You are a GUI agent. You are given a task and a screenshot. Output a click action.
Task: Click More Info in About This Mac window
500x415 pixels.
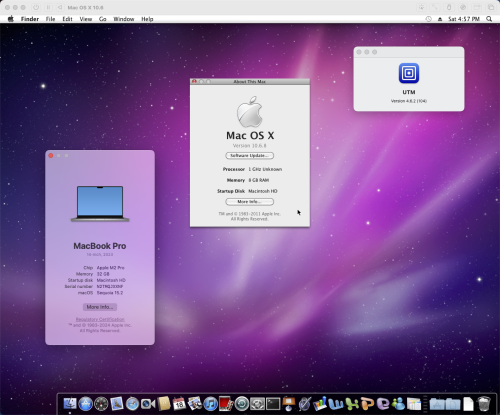click(250, 202)
